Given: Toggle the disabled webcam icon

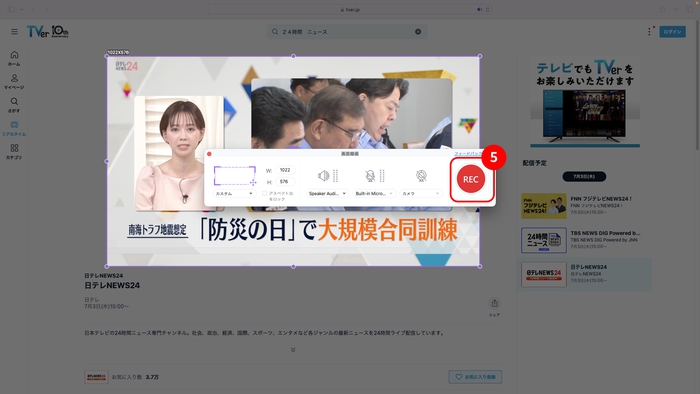Looking at the screenshot, I should pos(421,176).
